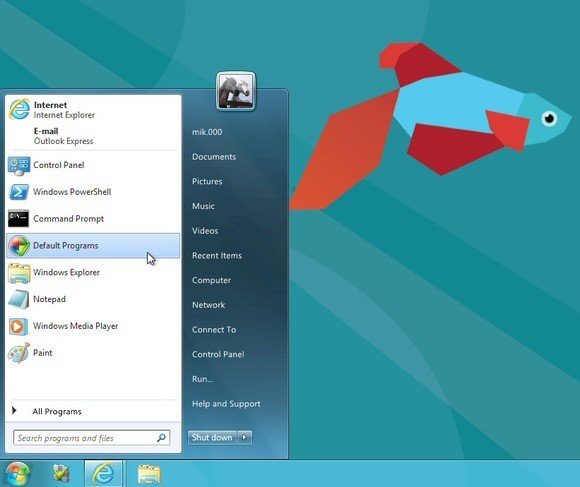Viewport: 580px width, 487px height.
Task: Click the Shut down button
Action: click(212, 437)
